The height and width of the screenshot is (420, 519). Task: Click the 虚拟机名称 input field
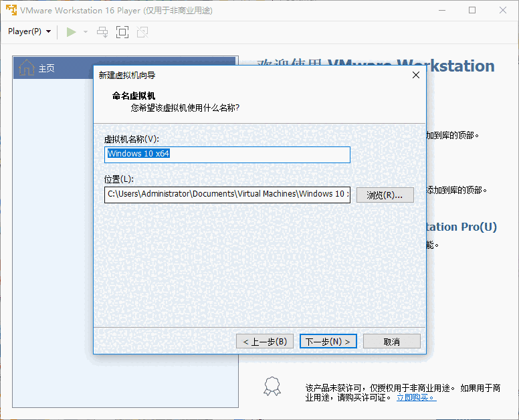227,154
